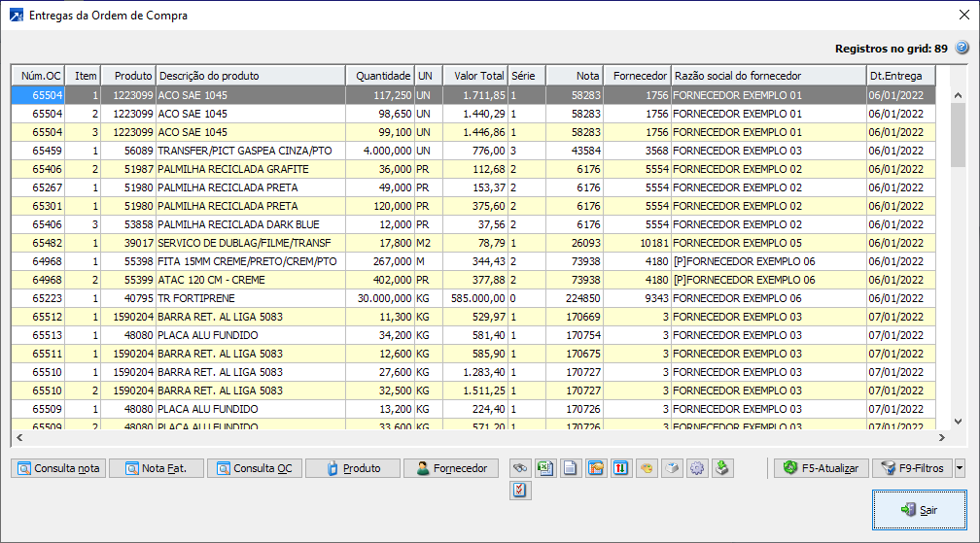
Task: Click the green download arrow icon
Action: (721, 468)
